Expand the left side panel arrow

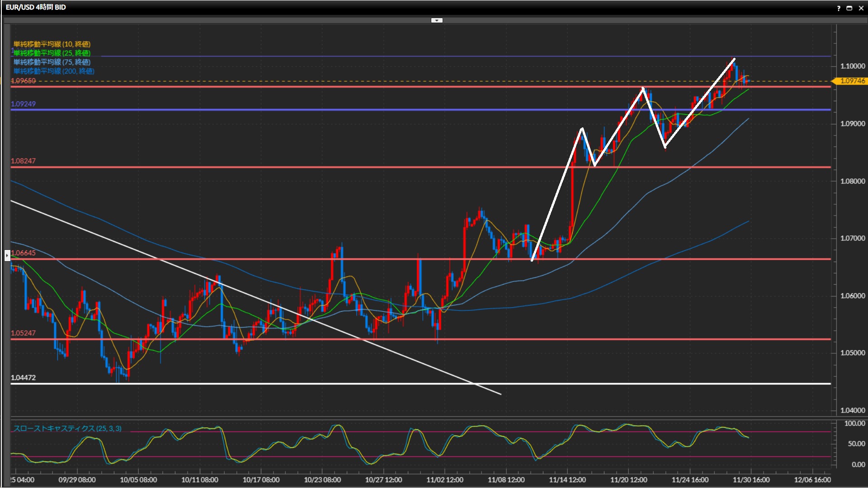[x=7, y=256]
